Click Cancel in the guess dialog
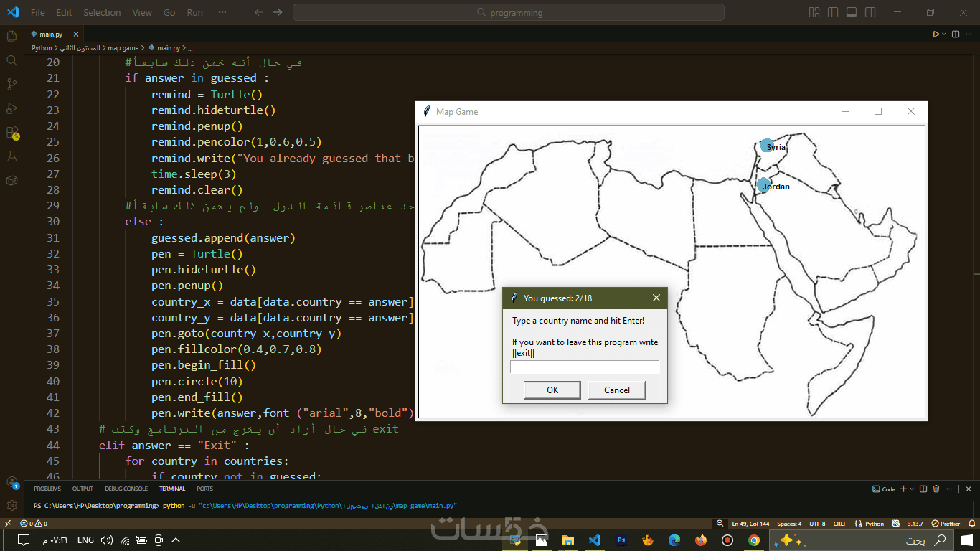Viewport: 980px width, 551px height. (x=617, y=390)
